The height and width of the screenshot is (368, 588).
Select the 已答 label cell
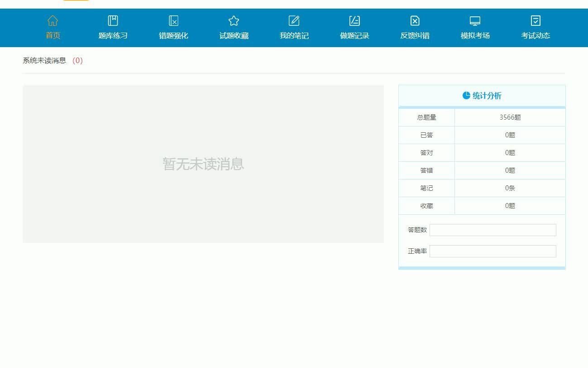click(x=426, y=135)
